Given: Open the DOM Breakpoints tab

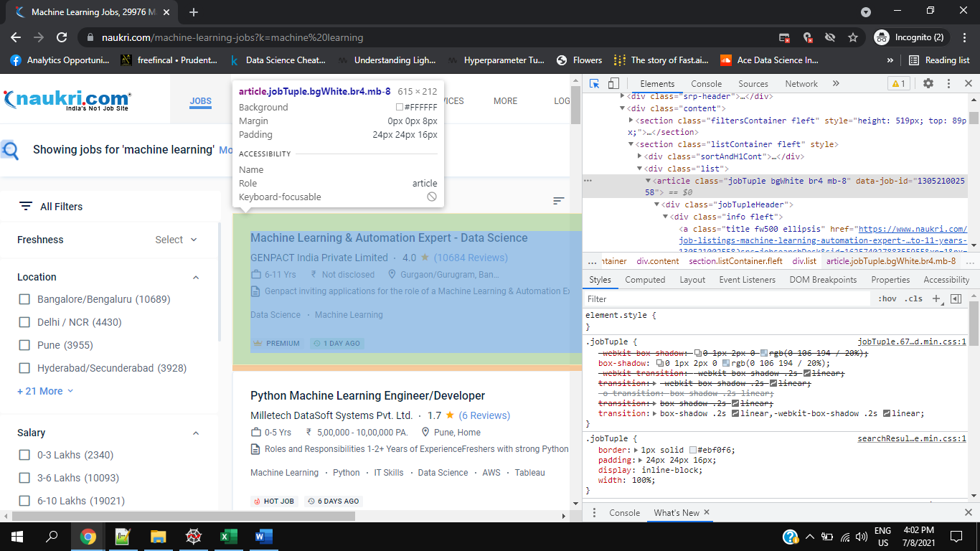Looking at the screenshot, I should [823, 280].
